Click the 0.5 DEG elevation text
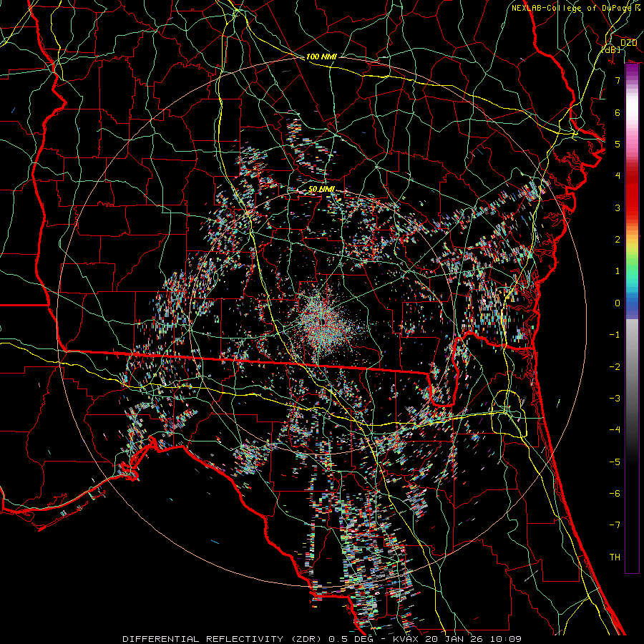Viewport: 644px width, 644px height. [x=351, y=638]
